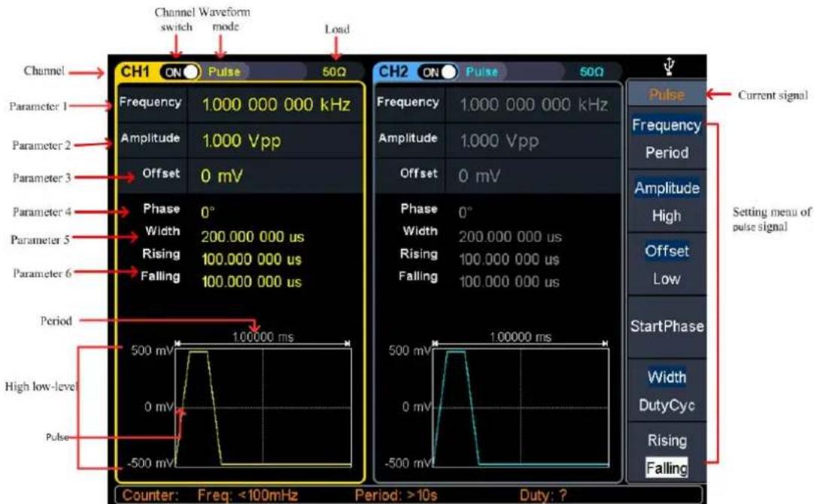The height and width of the screenshot is (504, 814).
Task: Select the Rising/Falling menu softkey
Action: pos(667,454)
